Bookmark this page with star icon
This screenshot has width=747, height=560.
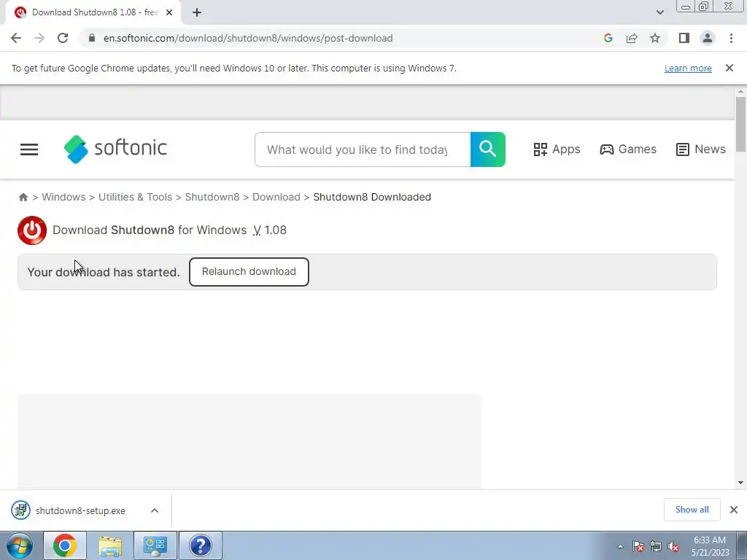point(655,38)
